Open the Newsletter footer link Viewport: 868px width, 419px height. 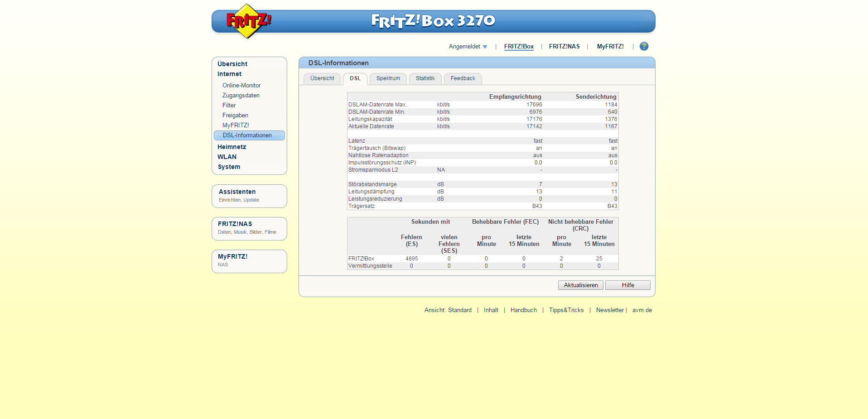(610, 310)
